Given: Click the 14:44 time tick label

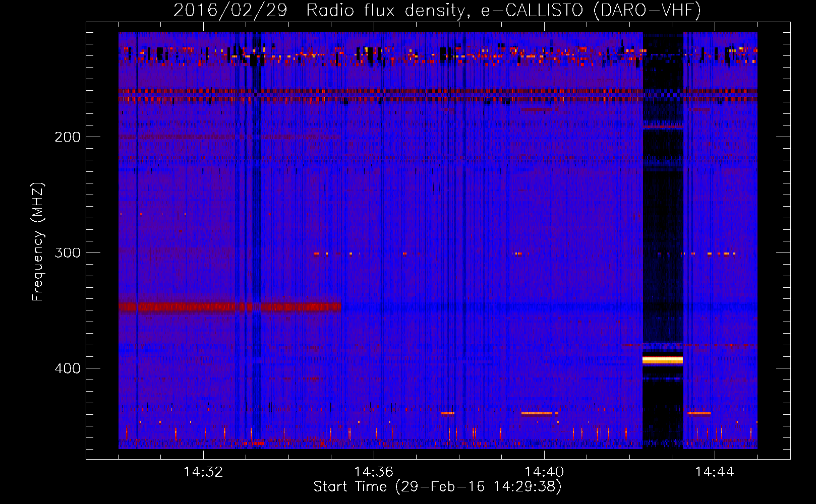Looking at the screenshot, I should click(715, 472).
